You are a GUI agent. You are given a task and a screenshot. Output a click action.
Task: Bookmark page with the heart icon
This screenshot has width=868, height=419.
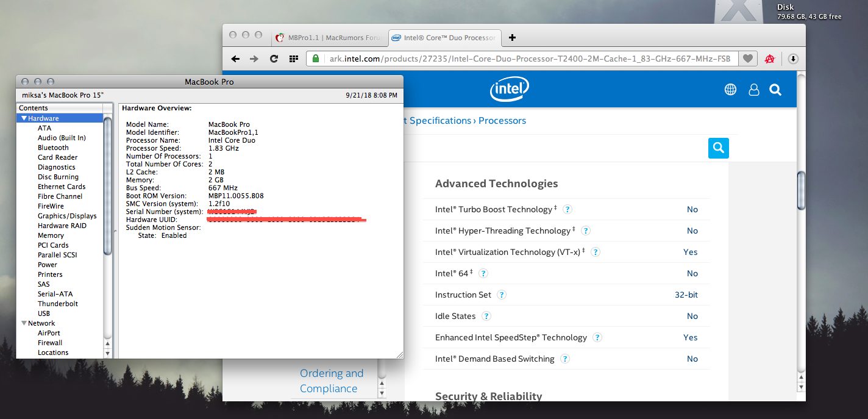click(x=747, y=59)
